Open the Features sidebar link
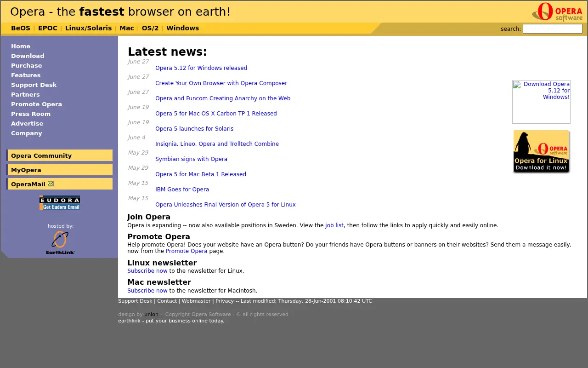The height and width of the screenshot is (368, 588). pos(26,75)
